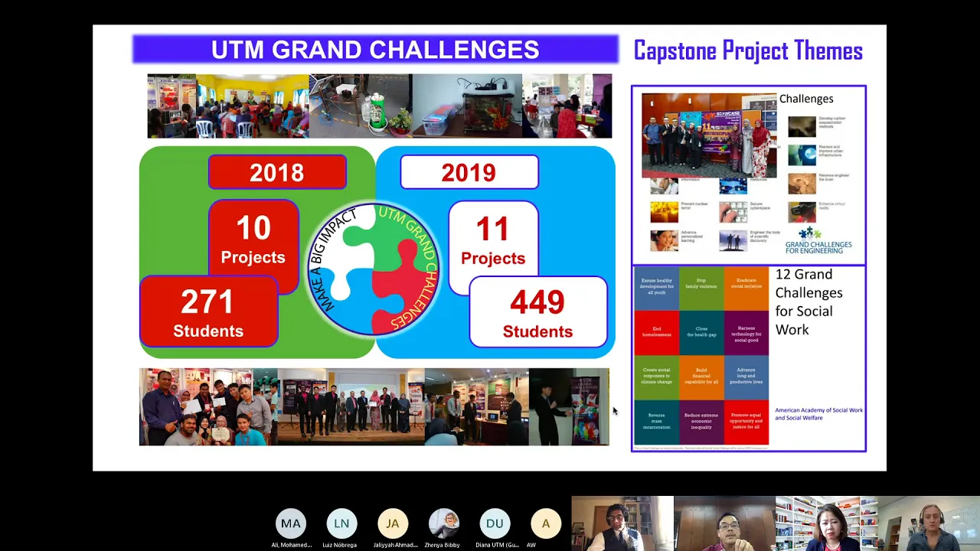Click 'American Academy of Social Work' text

tap(818, 413)
